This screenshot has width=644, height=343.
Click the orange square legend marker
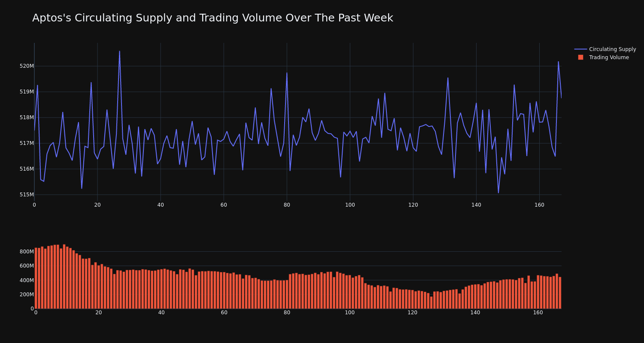(580, 57)
